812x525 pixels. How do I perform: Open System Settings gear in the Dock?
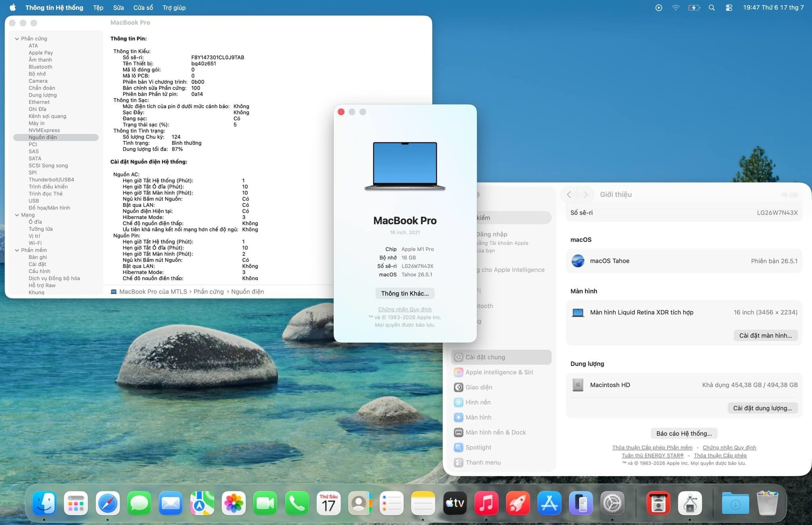(x=612, y=503)
